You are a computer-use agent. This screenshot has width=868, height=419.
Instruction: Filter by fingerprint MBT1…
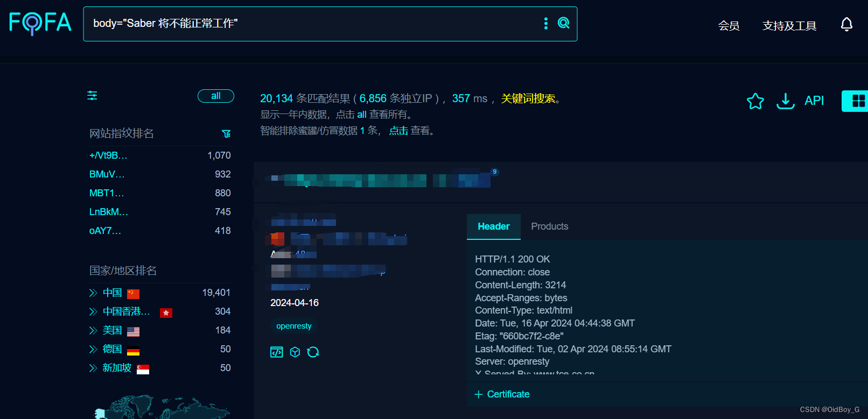click(107, 193)
